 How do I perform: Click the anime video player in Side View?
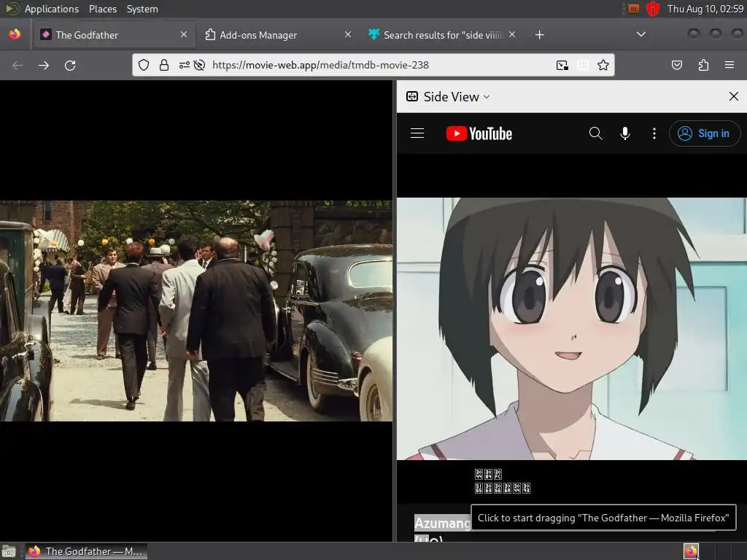(572, 329)
